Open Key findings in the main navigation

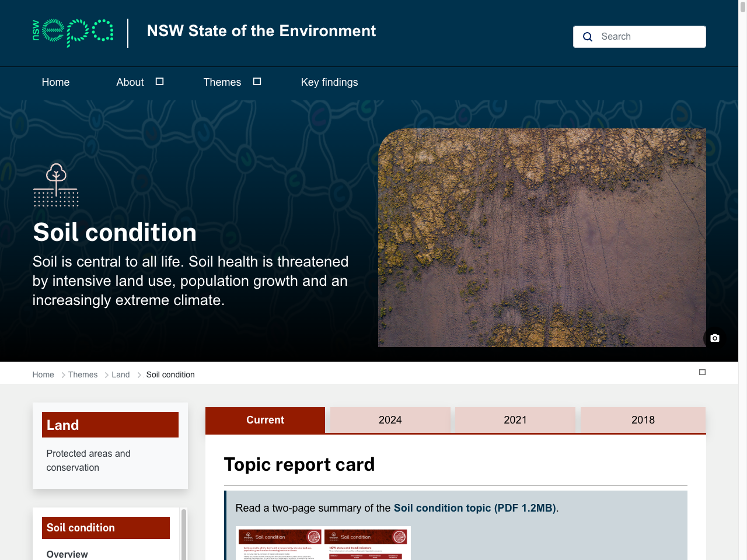pyautogui.click(x=329, y=82)
